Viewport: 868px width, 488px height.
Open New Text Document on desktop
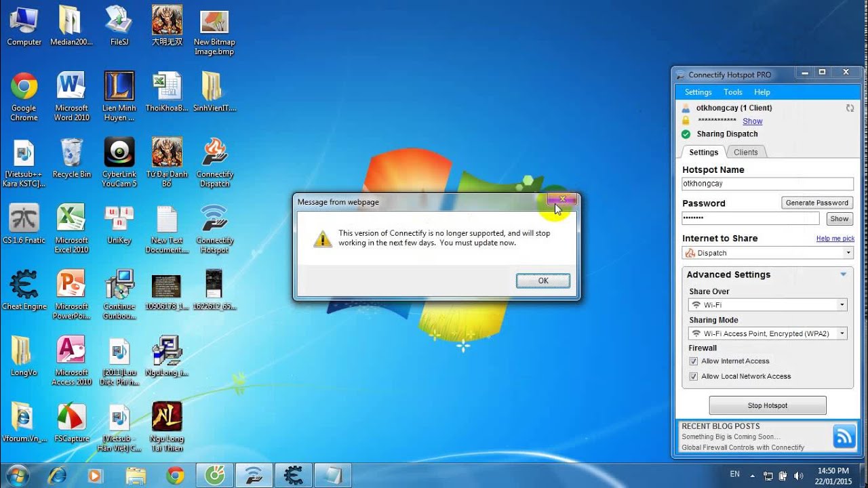click(167, 228)
